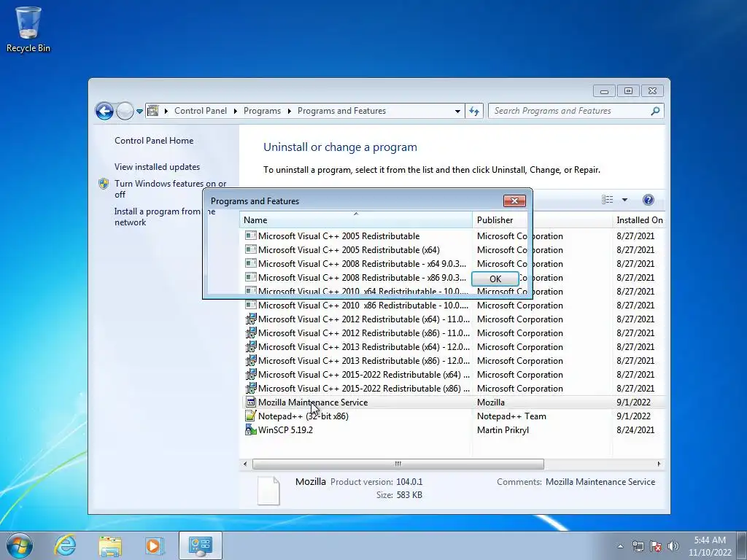Open the view options dropdown arrow
The image size is (747, 560).
point(624,200)
